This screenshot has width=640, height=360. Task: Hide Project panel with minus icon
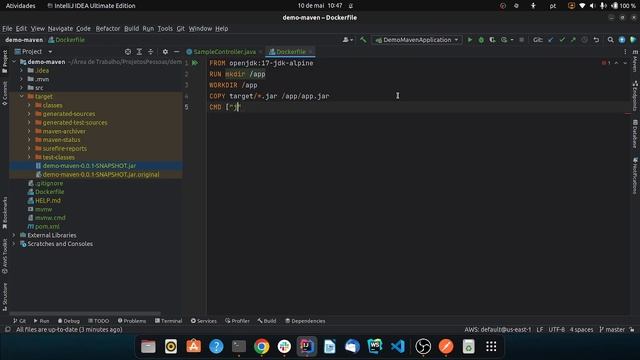click(x=176, y=52)
